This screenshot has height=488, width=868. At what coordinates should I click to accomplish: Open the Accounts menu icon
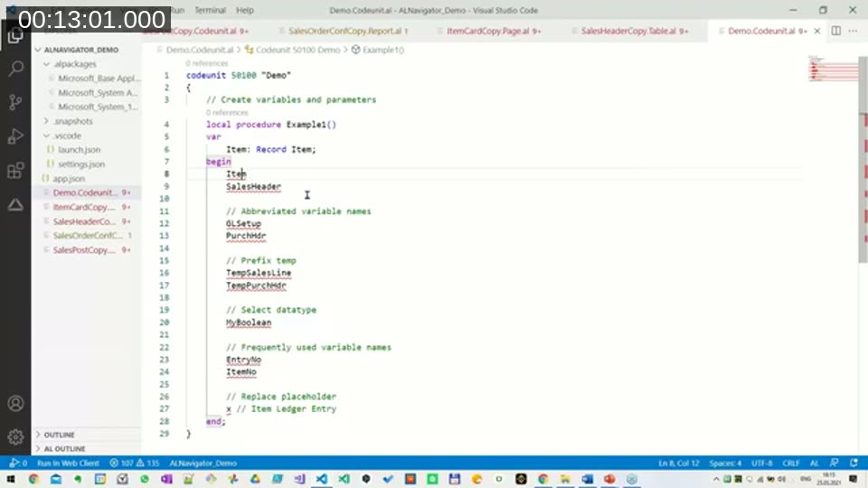click(x=15, y=403)
